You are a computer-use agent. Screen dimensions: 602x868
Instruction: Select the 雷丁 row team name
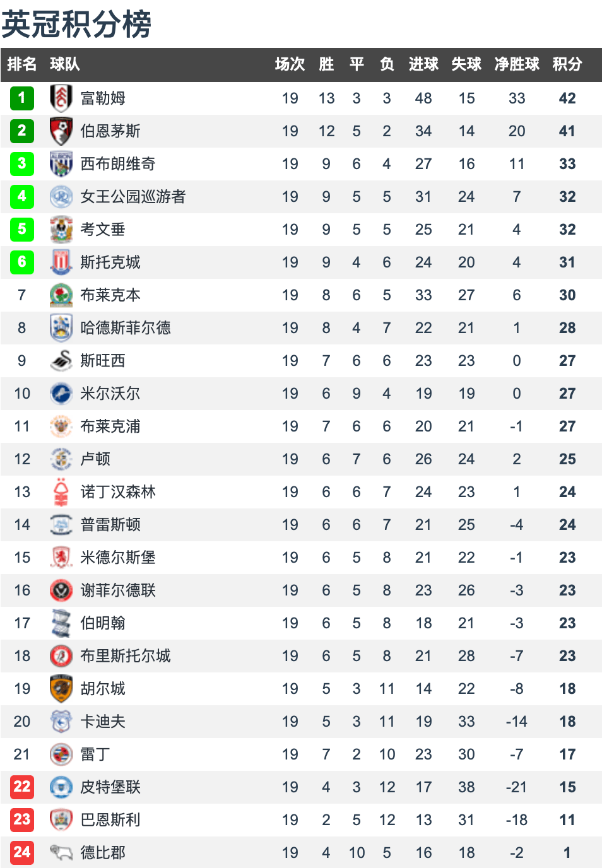tap(95, 754)
